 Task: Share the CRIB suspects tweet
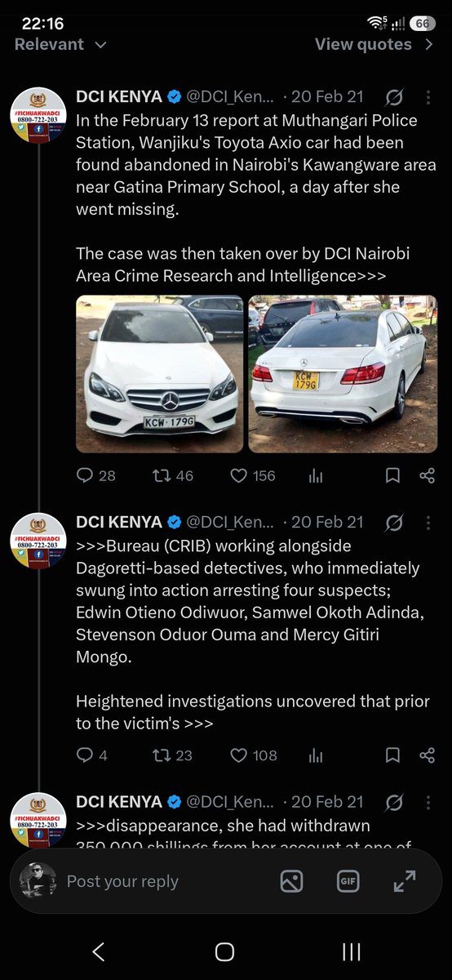click(427, 755)
